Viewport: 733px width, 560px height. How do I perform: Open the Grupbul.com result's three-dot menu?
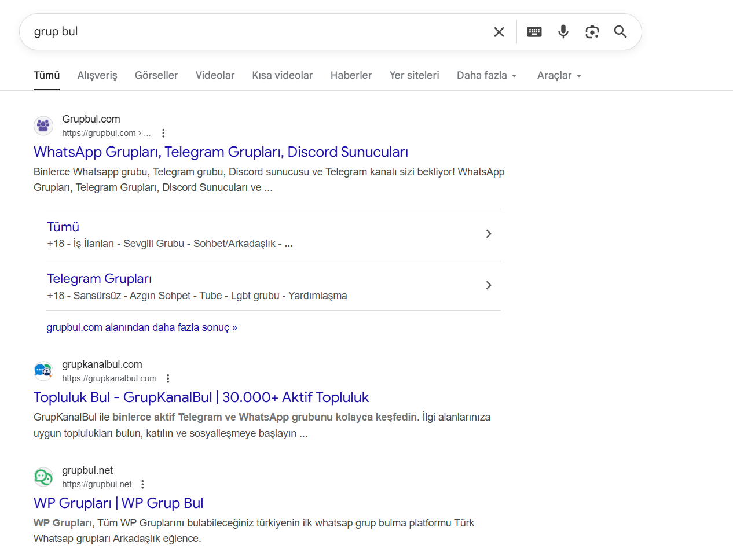click(163, 133)
